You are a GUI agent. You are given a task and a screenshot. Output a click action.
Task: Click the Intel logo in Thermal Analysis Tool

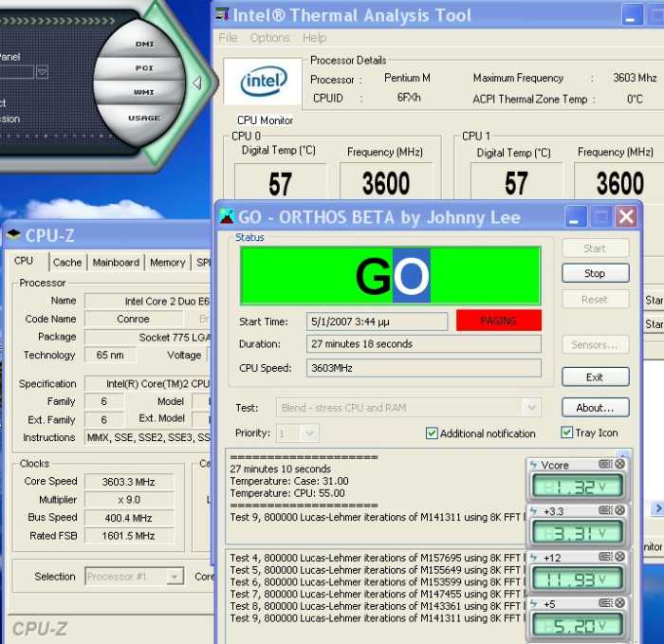point(264,82)
